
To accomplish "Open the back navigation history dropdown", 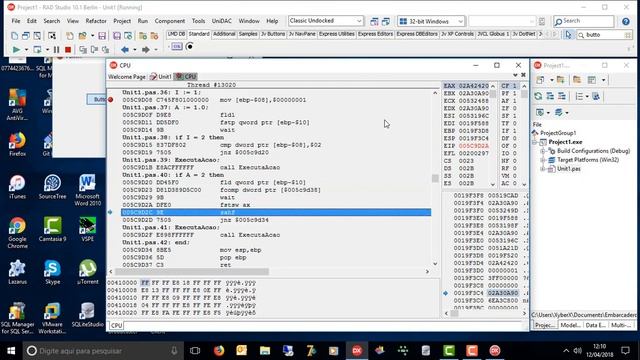I will point(134,50).
